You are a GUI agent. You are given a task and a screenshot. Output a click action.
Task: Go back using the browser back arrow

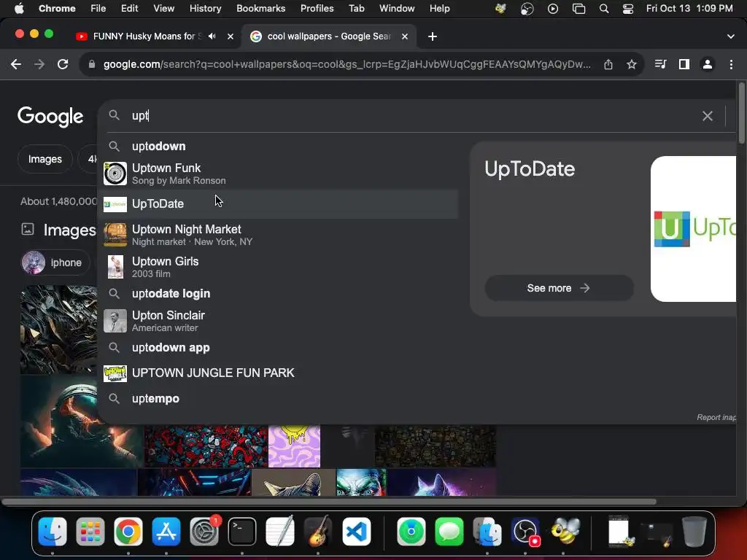(16, 64)
